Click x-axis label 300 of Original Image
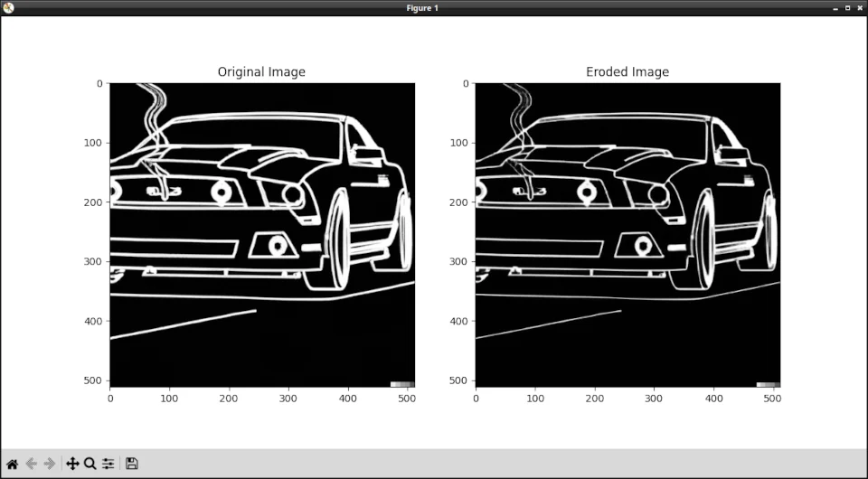The width and height of the screenshot is (868, 479). (x=288, y=399)
